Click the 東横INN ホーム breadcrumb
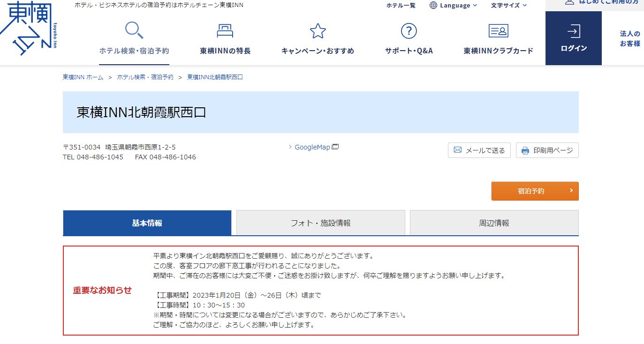The image size is (644, 344). [83, 77]
